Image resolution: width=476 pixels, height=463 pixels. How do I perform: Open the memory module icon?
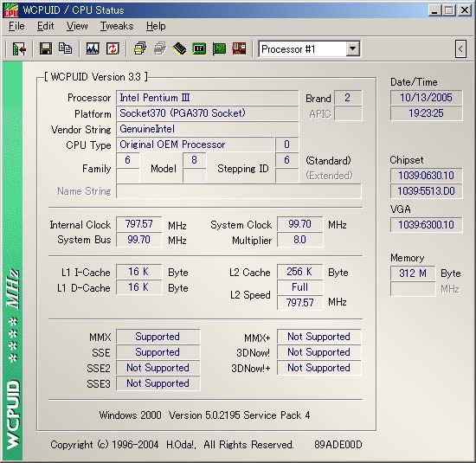pos(179,48)
